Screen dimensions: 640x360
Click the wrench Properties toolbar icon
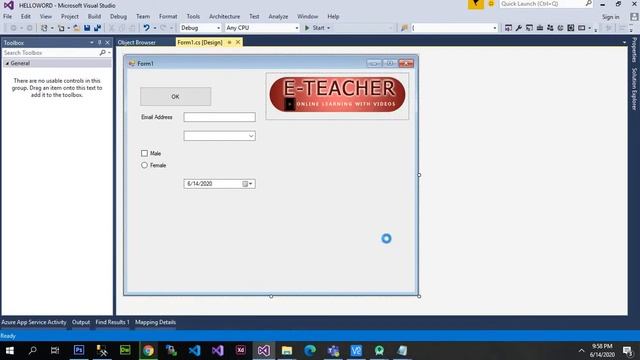pyautogui.click(x=518, y=28)
